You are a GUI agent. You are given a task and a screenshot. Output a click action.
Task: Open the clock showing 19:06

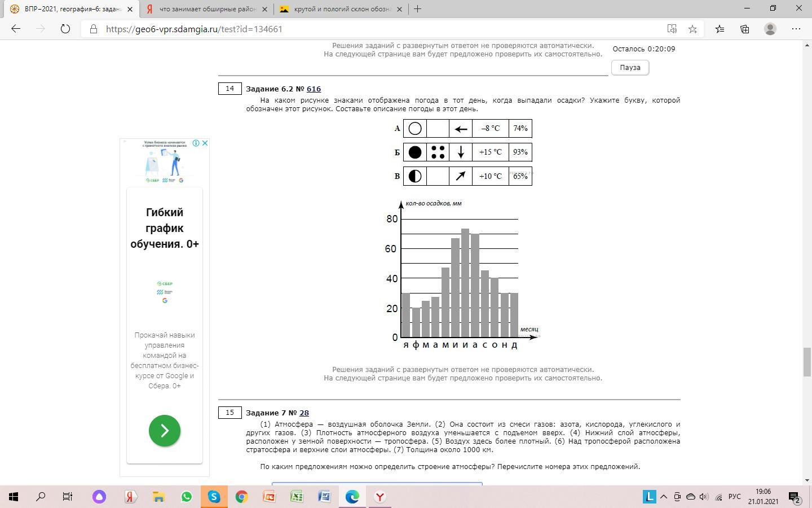click(x=763, y=497)
